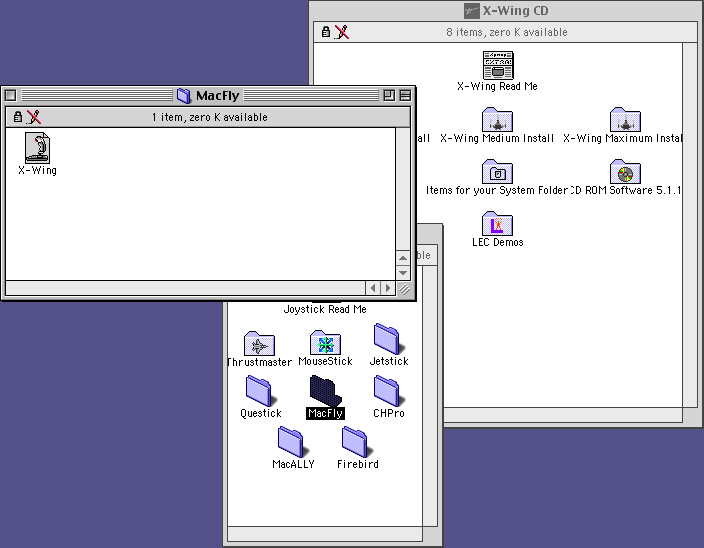
Task: Select the MacALLY folder
Action: tap(293, 442)
